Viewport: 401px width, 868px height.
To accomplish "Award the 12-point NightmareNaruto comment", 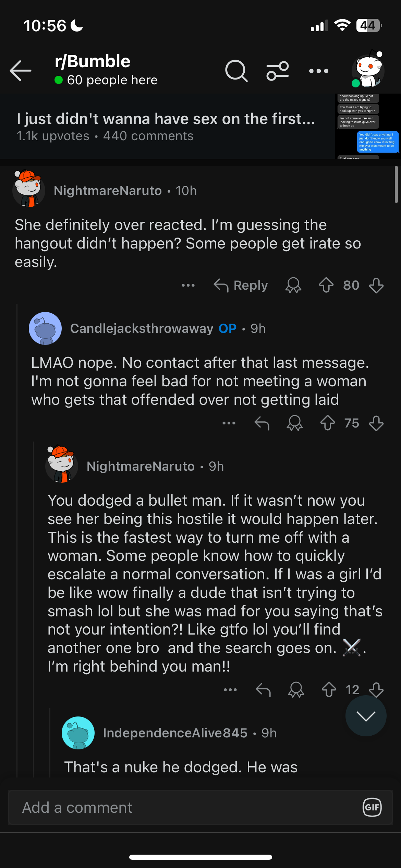I will click(296, 690).
